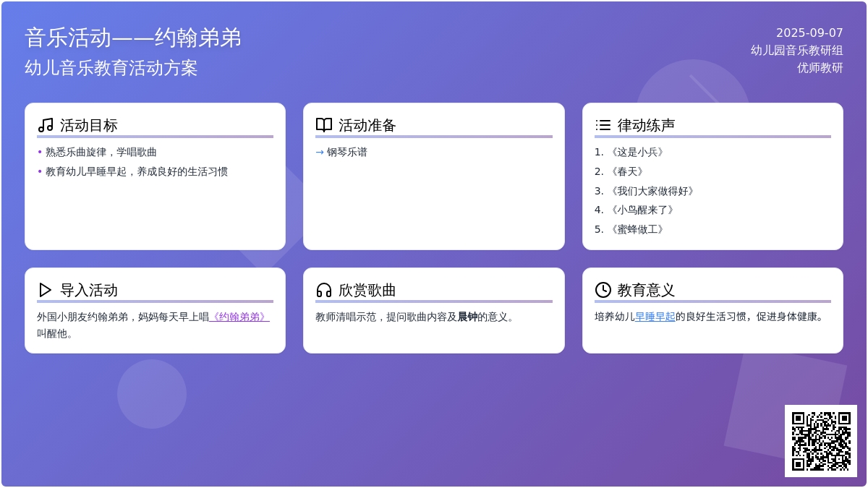Select list item 《我们大家做得好》
Viewport: 868px width, 488px height.
tap(652, 191)
